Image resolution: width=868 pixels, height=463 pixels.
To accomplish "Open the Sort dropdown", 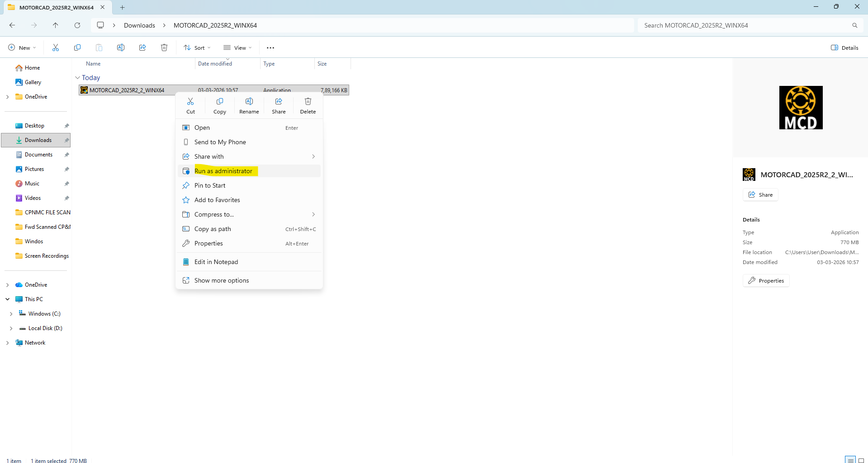I will pyautogui.click(x=197, y=48).
